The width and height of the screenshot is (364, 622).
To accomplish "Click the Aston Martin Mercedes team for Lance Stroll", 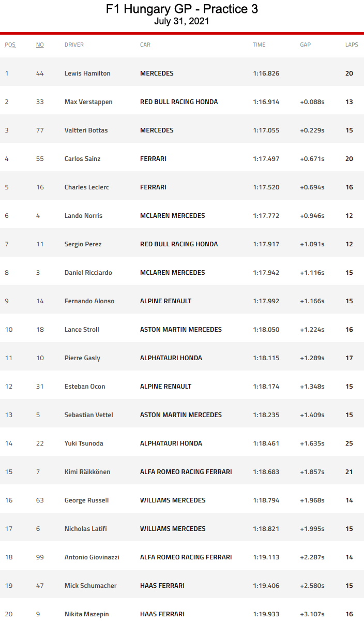I will pos(181,330).
